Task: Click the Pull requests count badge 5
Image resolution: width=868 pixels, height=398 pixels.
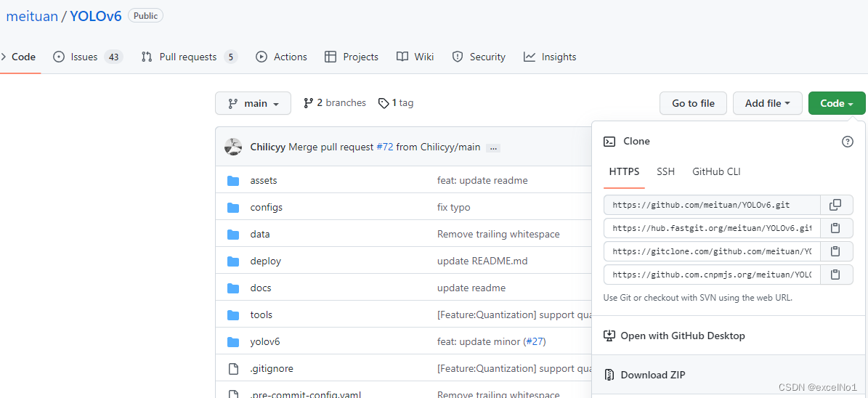Action: [231, 57]
